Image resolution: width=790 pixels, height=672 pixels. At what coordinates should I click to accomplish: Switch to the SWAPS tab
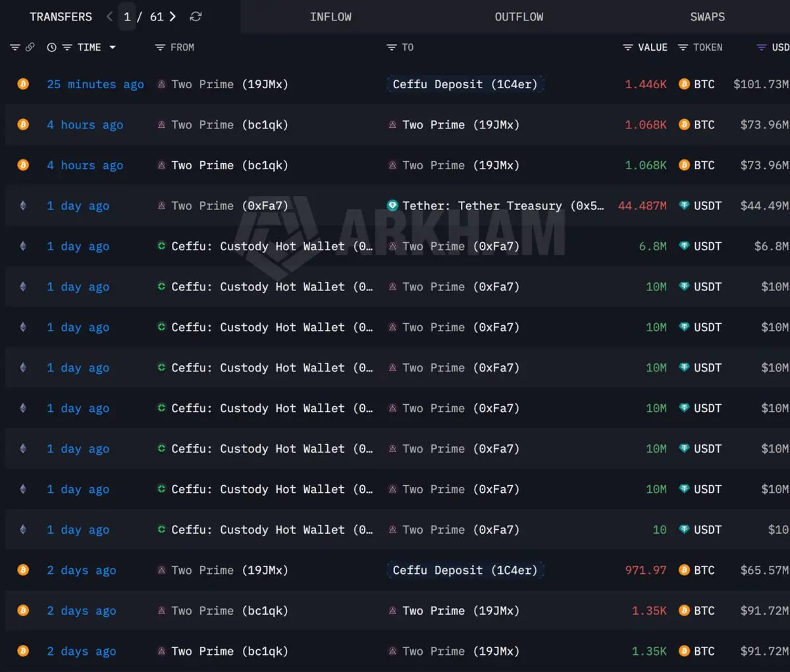point(708,16)
